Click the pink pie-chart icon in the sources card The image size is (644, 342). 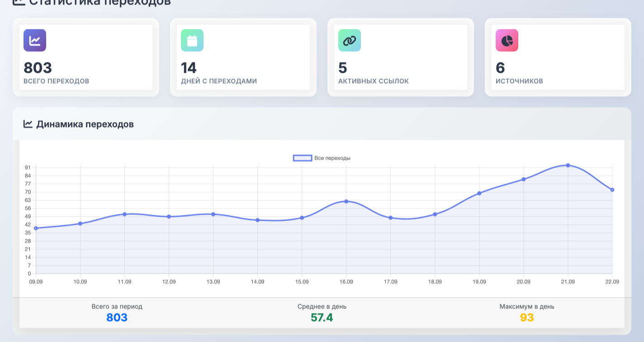pyautogui.click(x=507, y=40)
